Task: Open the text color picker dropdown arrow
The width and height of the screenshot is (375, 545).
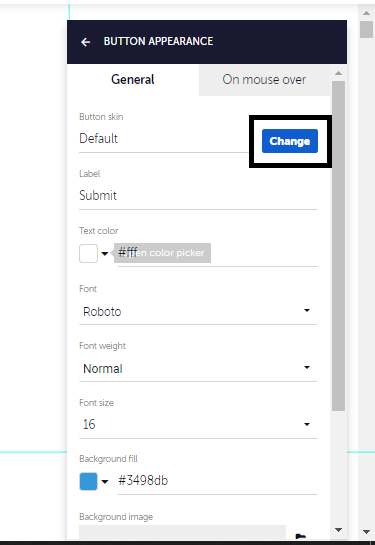Action: [105, 254]
